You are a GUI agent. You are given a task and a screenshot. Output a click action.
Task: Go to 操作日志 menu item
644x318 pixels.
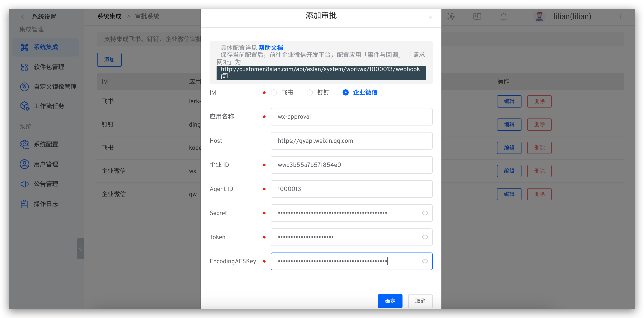(x=46, y=204)
